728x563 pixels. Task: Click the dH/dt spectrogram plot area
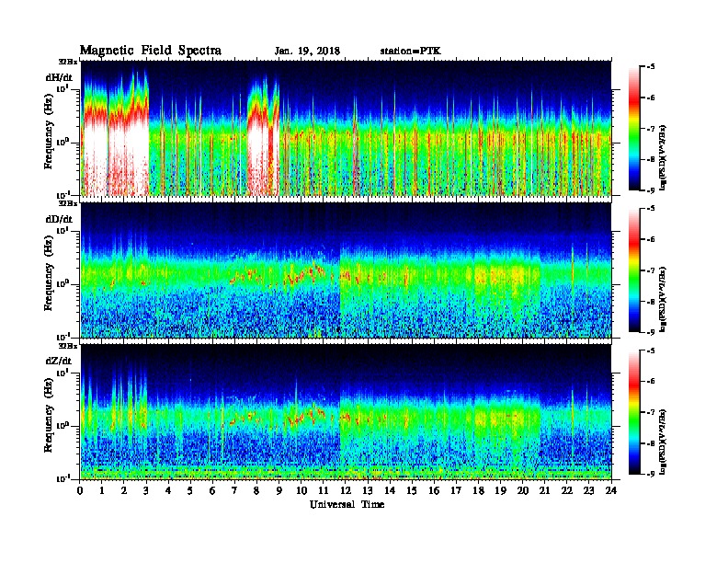pyautogui.click(x=346, y=128)
